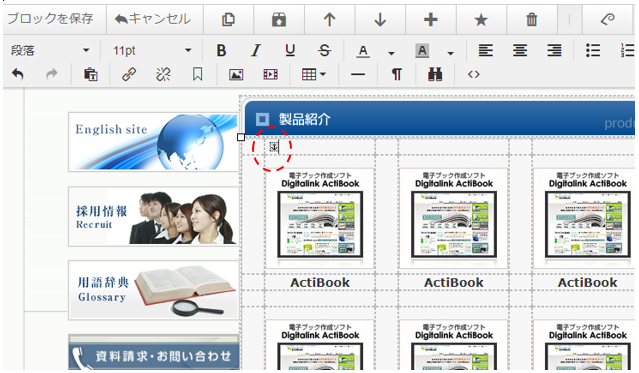Align text center
The height and width of the screenshot is (373, 639).
click(520, 51)
